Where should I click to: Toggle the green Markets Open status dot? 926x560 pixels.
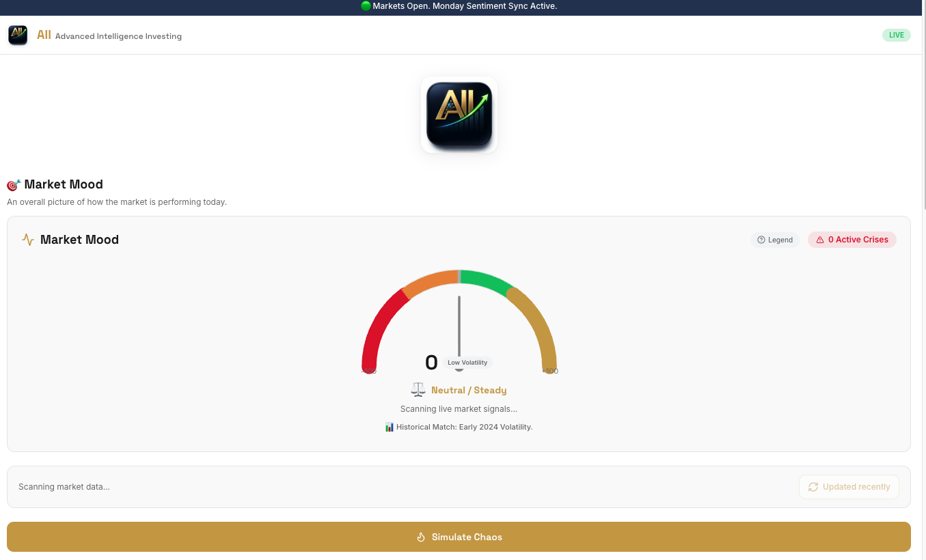click(366, 6)
